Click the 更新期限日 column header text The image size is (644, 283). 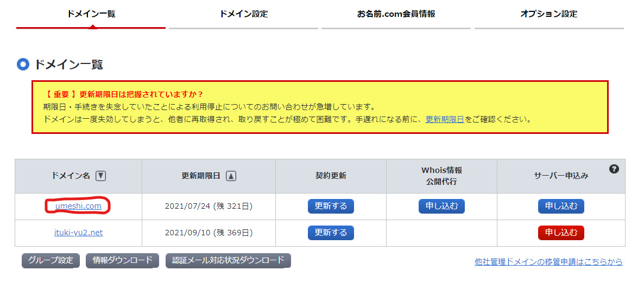point(201,176)
